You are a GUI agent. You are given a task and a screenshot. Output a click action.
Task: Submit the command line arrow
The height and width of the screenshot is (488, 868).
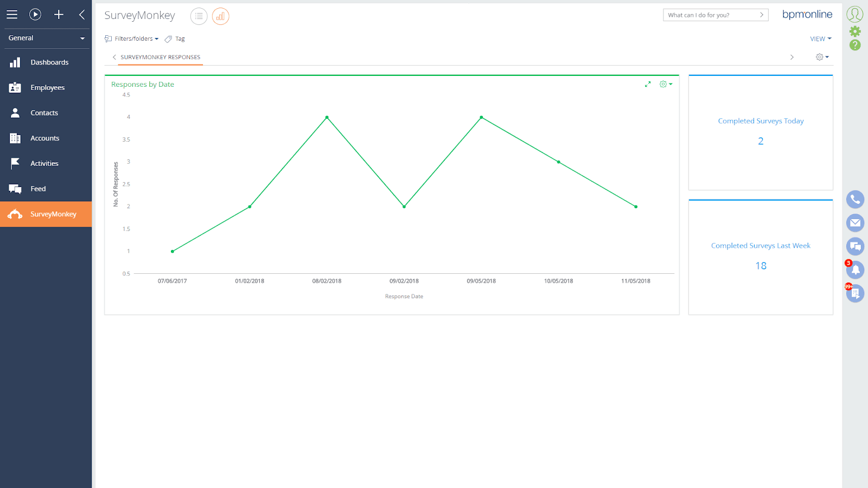point(762,15)
